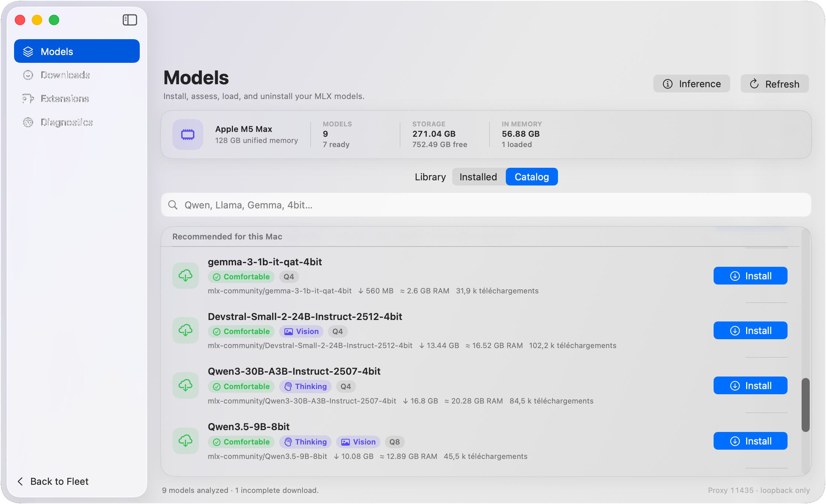Click the Diagnostics icon in sidebar
The image size is (826, 504).
click(x=28, y=122)
